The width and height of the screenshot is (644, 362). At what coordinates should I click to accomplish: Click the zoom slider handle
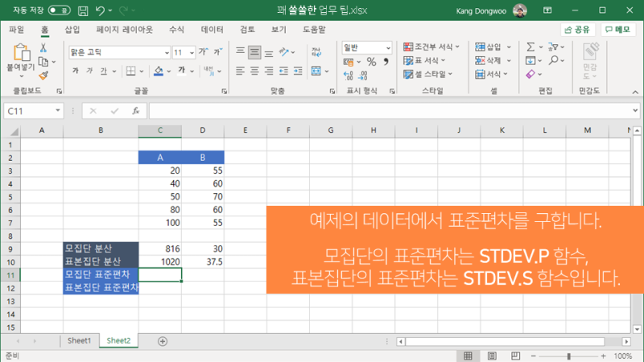click(x=569, y=356)
